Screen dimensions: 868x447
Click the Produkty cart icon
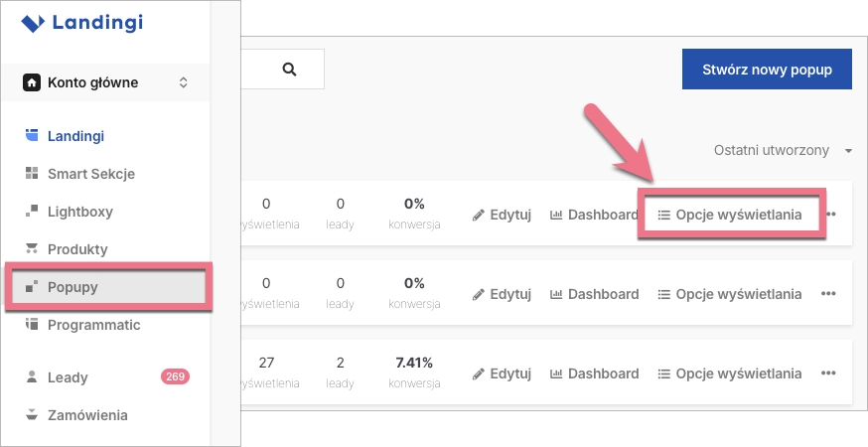(x=32, y=249)
